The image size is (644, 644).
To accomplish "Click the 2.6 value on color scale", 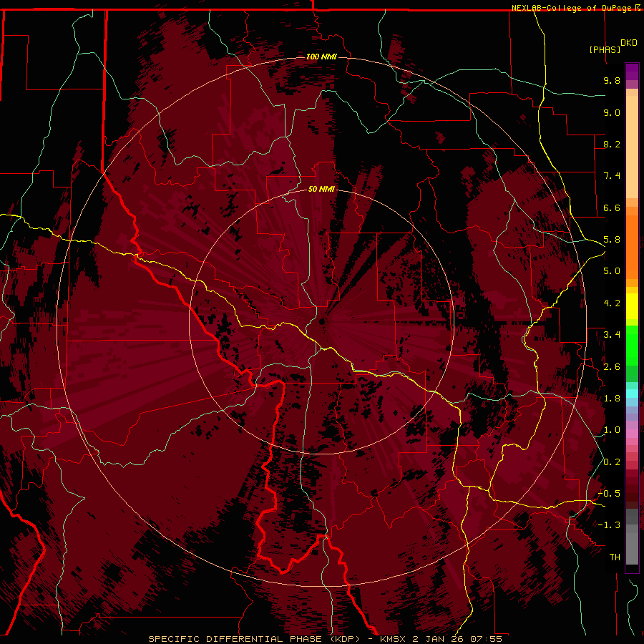I will [612, 367].
